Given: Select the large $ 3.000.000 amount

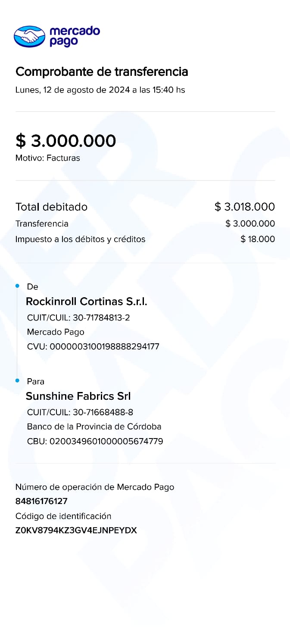Looking at the screenshot, I should (65, 141).
